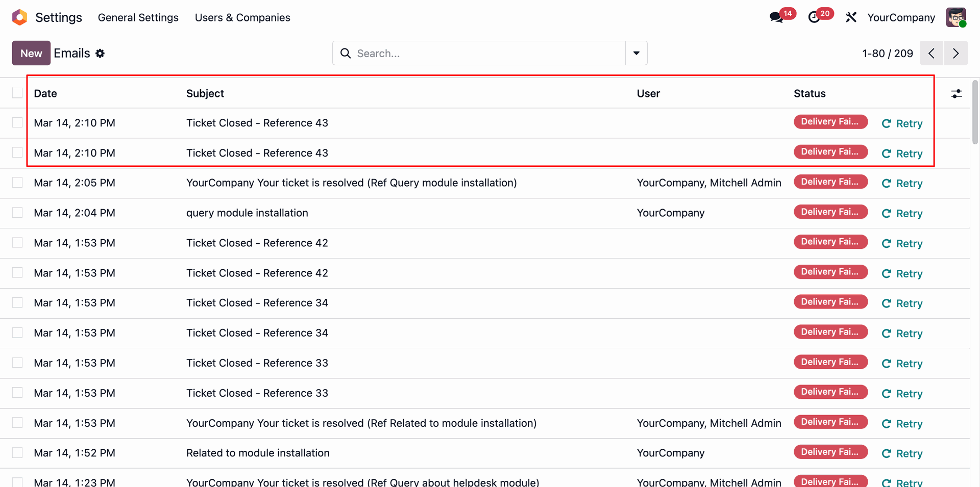Check the query module installation row checkbox
980x487 pixels.
17,213
